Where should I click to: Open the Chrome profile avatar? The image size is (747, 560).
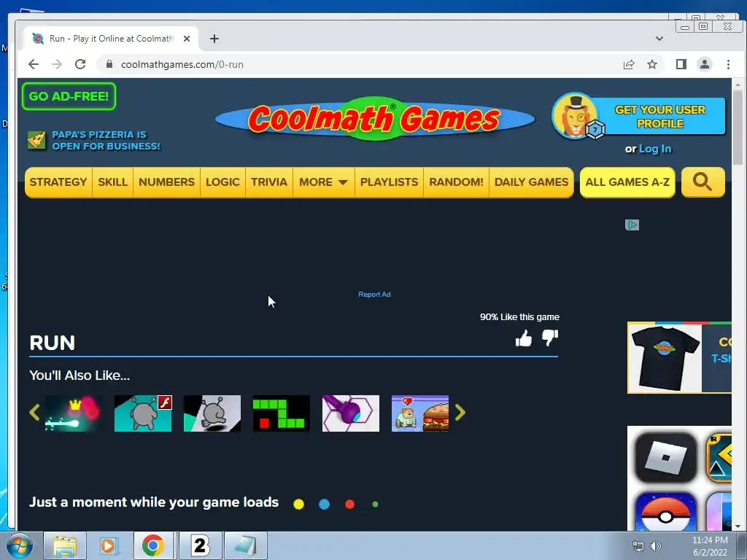pyautogui.click(x=705, y=64)
